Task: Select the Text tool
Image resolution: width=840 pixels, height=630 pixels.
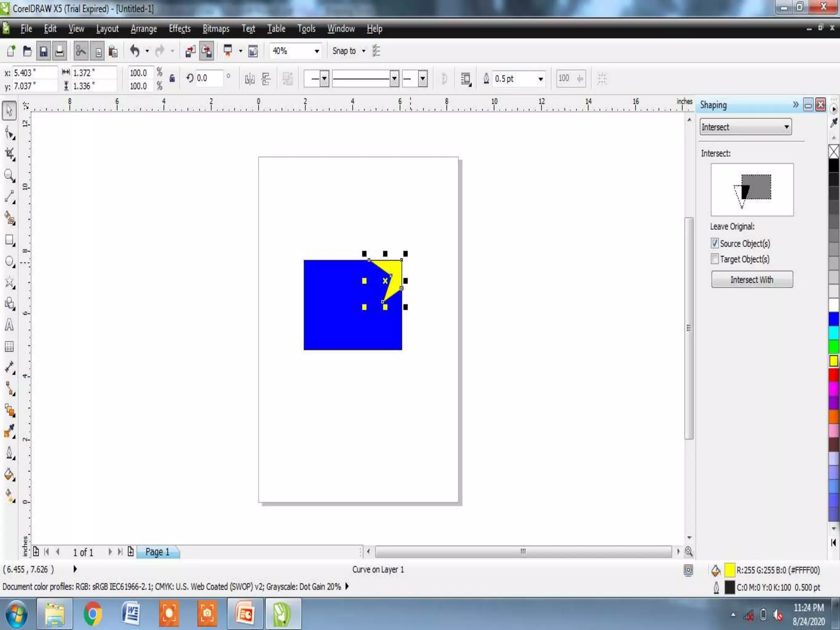Action: (9, 325)
